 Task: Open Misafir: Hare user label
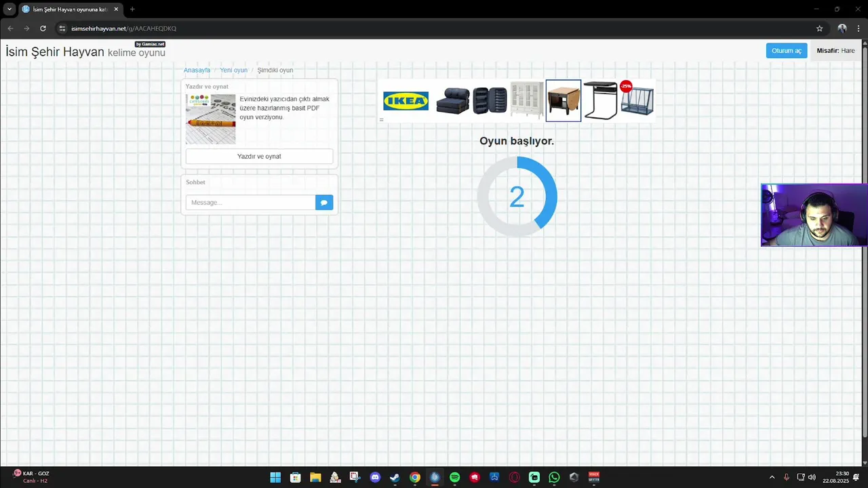[x=835, y=51]
